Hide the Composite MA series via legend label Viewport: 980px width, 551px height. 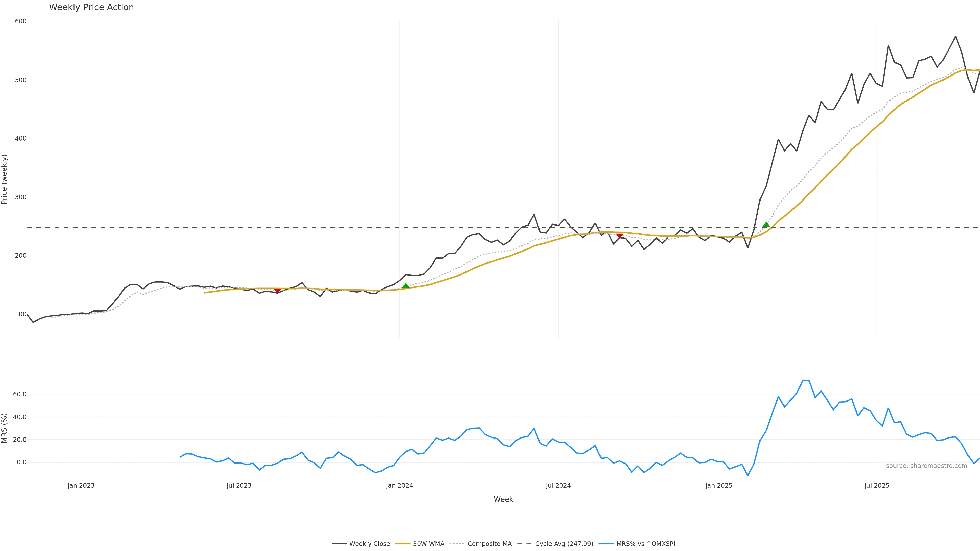(x=490, y=544)
